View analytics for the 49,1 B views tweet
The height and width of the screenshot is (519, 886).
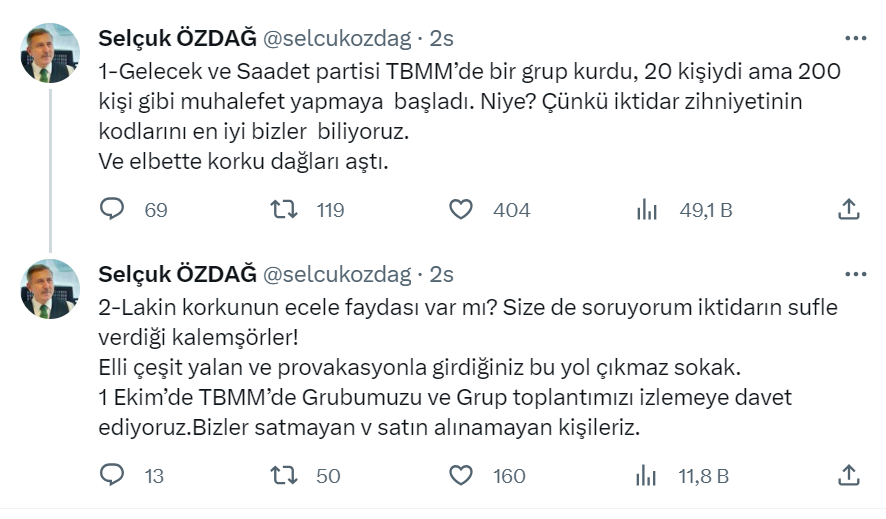point(647,209)
